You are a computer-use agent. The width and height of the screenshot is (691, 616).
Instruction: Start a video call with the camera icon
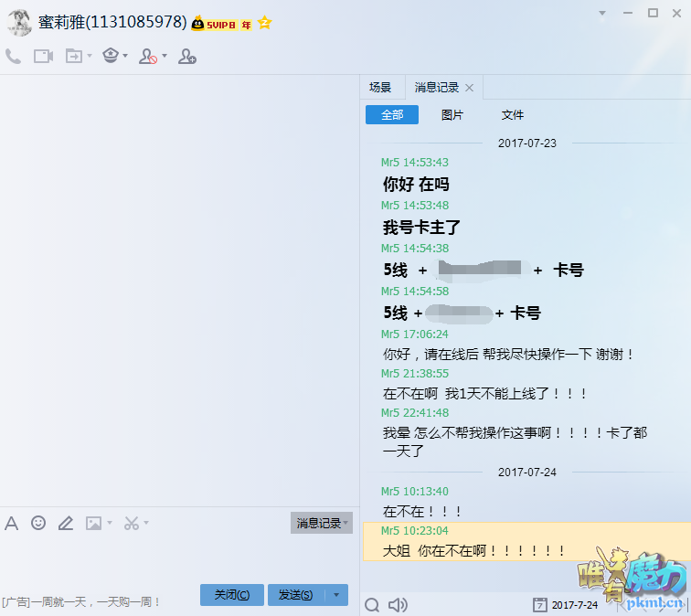tap(43, 57)
